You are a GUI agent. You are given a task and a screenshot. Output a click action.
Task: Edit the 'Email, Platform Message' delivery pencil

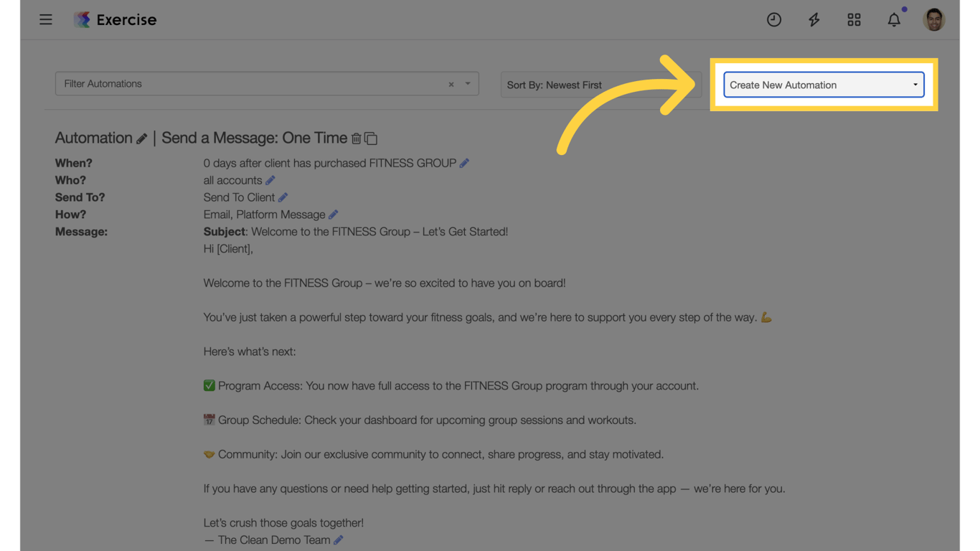point(332,214)
